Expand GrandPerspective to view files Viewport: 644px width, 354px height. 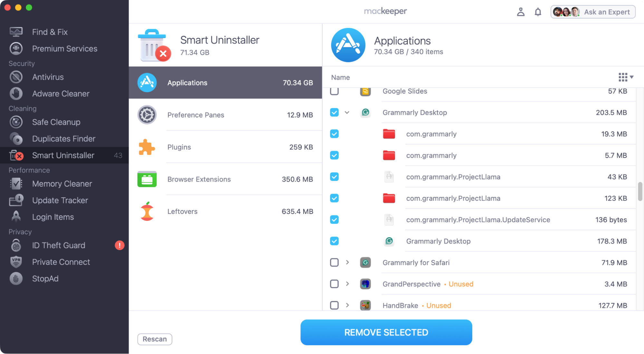tap(347, 284)
